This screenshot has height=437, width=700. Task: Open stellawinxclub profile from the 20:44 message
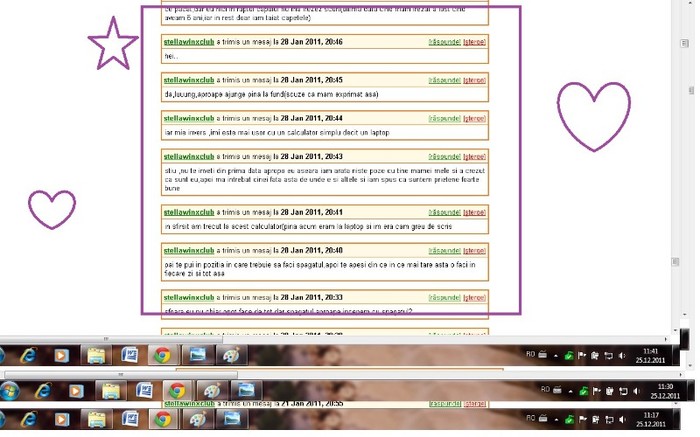[x=189, y=118]
